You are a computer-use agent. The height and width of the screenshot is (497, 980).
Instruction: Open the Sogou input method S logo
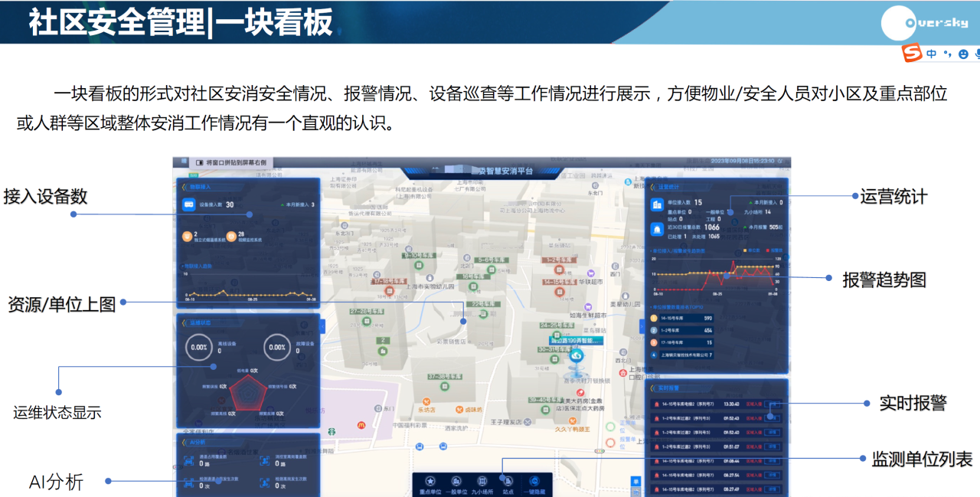point(911,54)
